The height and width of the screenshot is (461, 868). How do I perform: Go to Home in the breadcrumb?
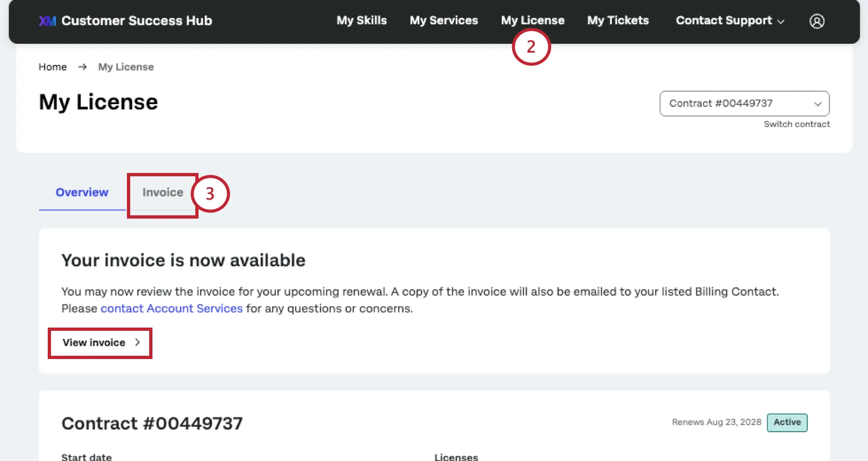click(53, 67)
